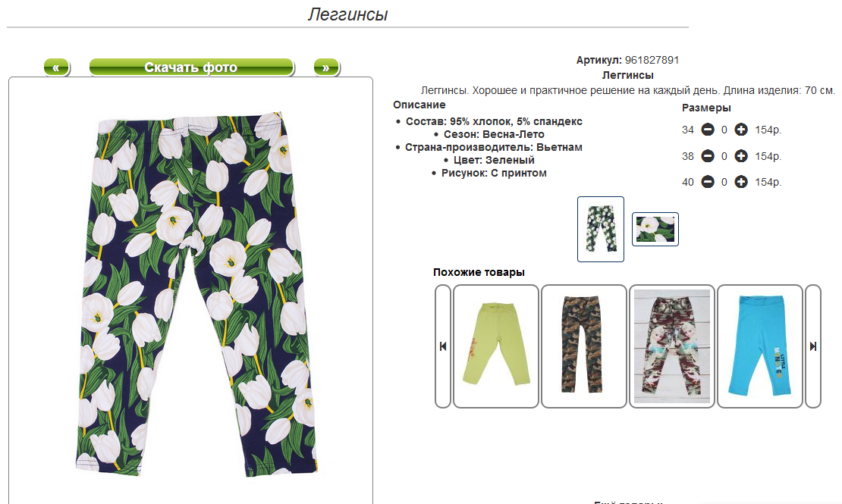The image size is (842, 504).
Task: Go to first item in similar products carousel
Action: [443, 346]
